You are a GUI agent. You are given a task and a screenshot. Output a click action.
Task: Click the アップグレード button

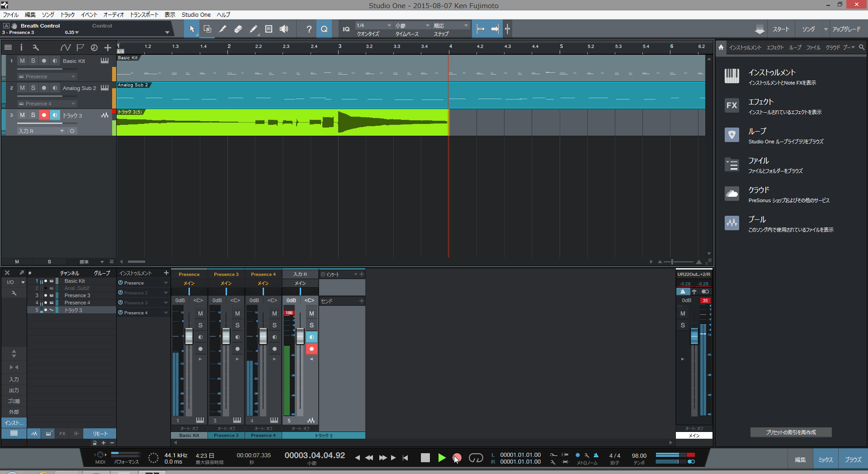tap(846, 29)
